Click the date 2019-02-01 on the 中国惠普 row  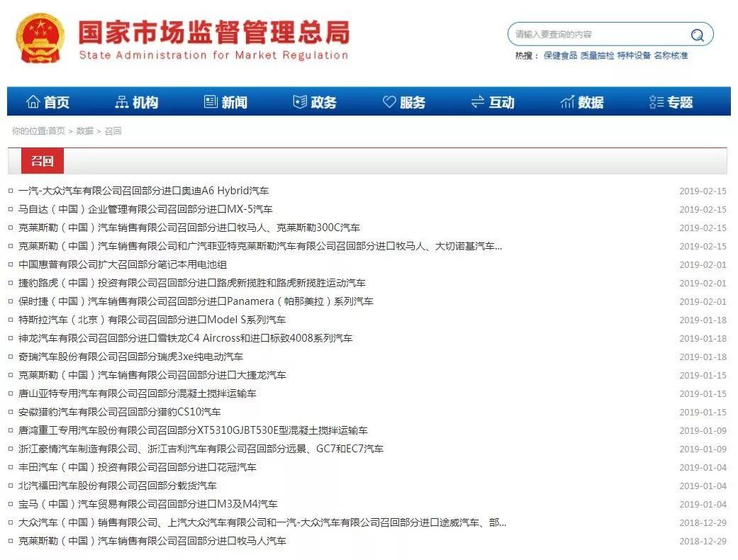703,265
